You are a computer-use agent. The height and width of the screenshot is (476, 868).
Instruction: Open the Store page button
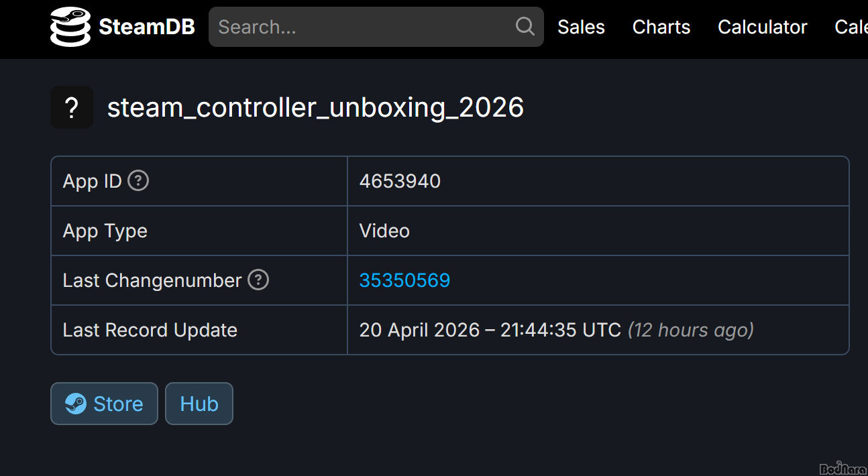(x=104, y=404)
